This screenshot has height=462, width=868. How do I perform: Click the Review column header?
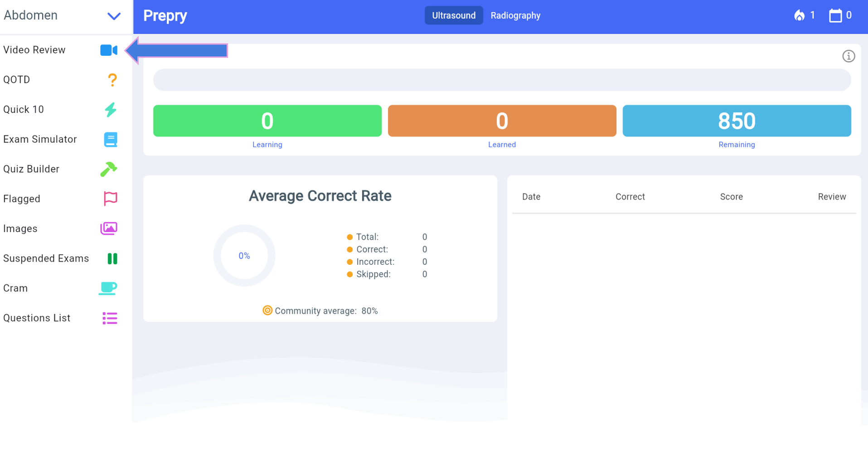point(832,197)
